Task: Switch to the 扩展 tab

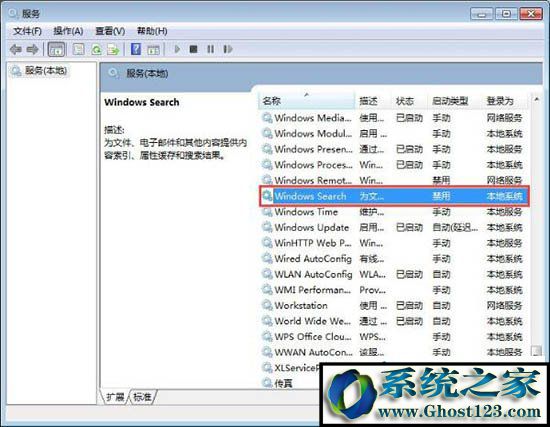Action: [x=115, y=397]
